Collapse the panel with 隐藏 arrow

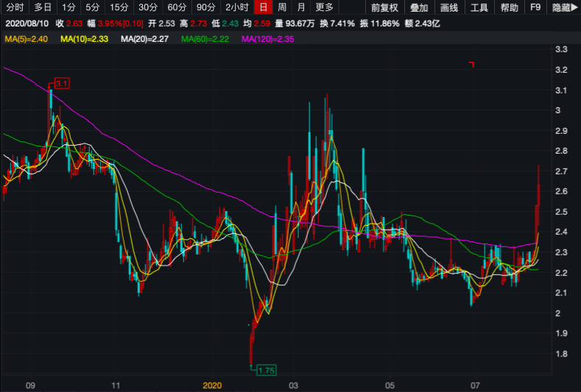click(566, 7)
